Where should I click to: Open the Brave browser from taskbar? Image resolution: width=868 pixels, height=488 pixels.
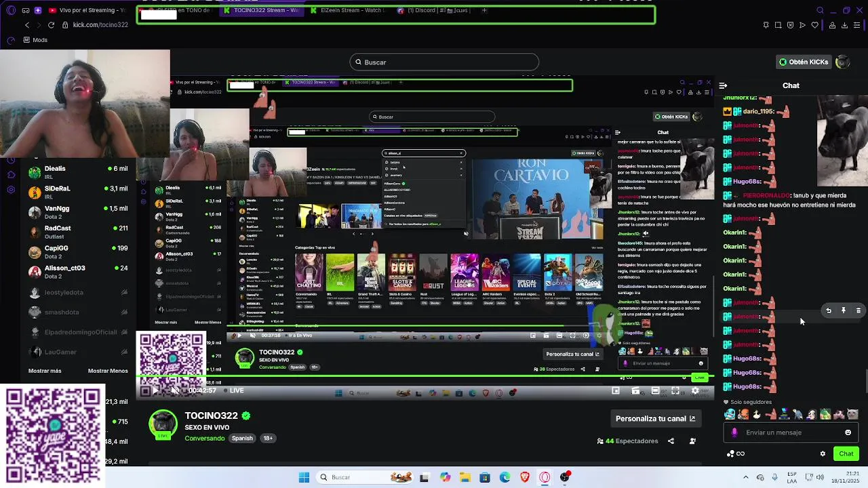click(525, 477)
